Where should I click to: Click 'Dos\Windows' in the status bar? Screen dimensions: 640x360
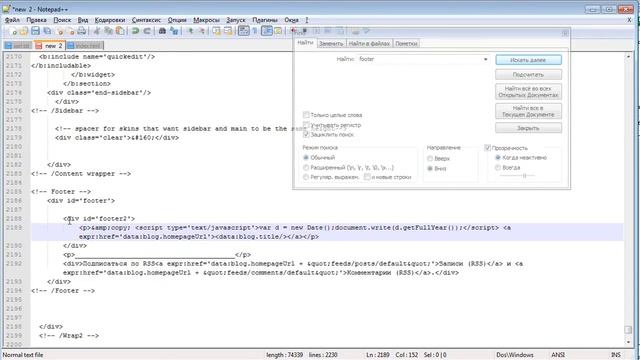click(515, 355)
